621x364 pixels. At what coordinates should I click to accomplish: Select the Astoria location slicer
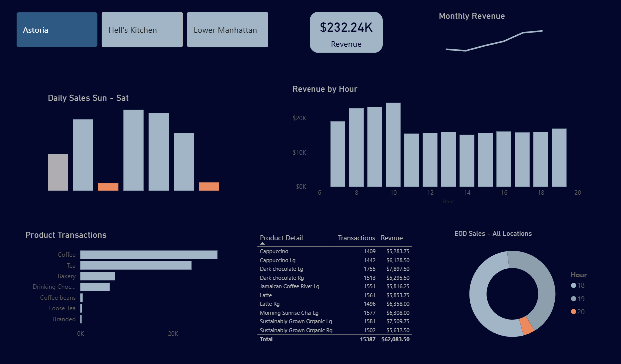click(57, 30)
